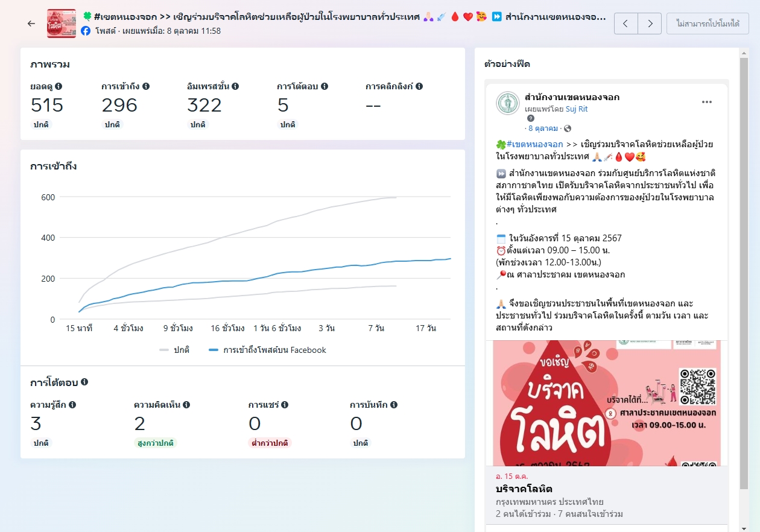Click the feed preview vertical scrollbar

tap(744, 271)
